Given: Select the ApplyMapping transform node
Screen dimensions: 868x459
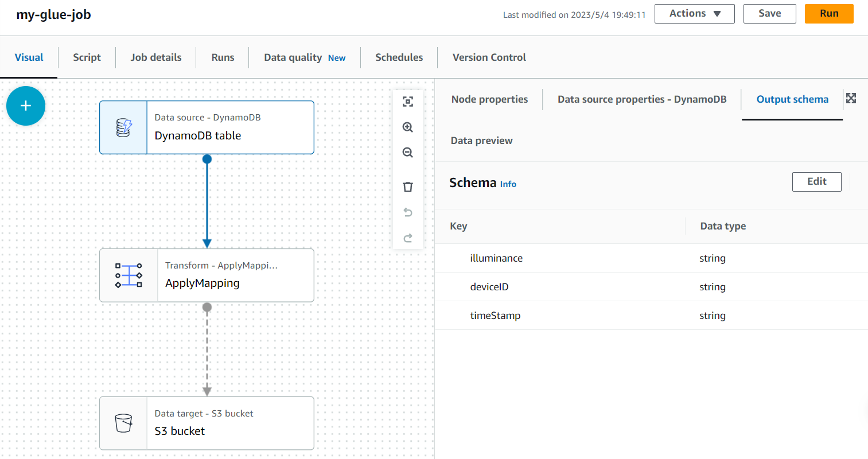Looking at the screenshot, I should coord(207,275).
